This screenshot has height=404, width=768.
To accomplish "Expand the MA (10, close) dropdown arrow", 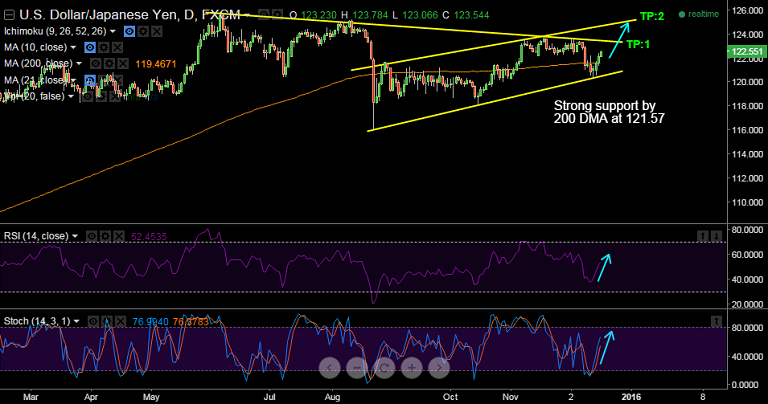I will pos(73,48).
